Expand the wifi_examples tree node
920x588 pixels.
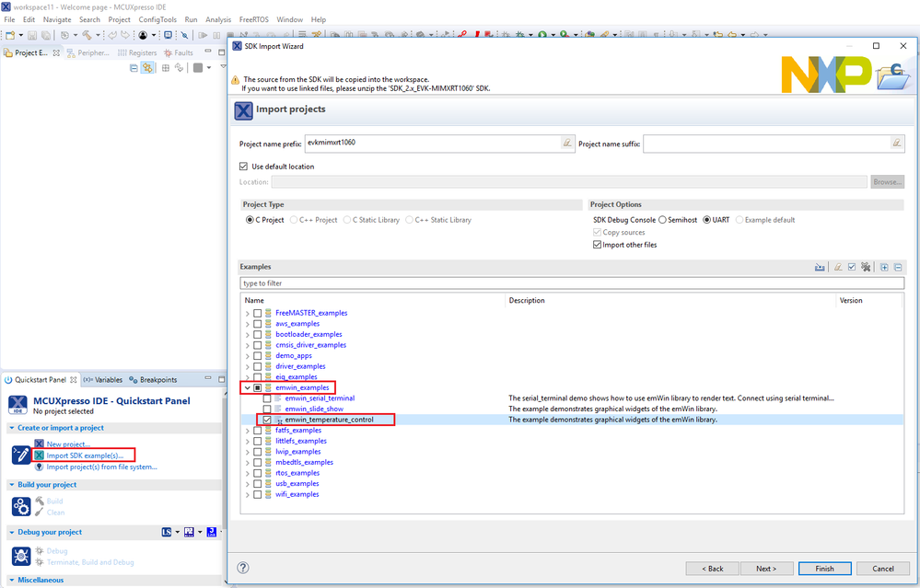click(248, 494)
